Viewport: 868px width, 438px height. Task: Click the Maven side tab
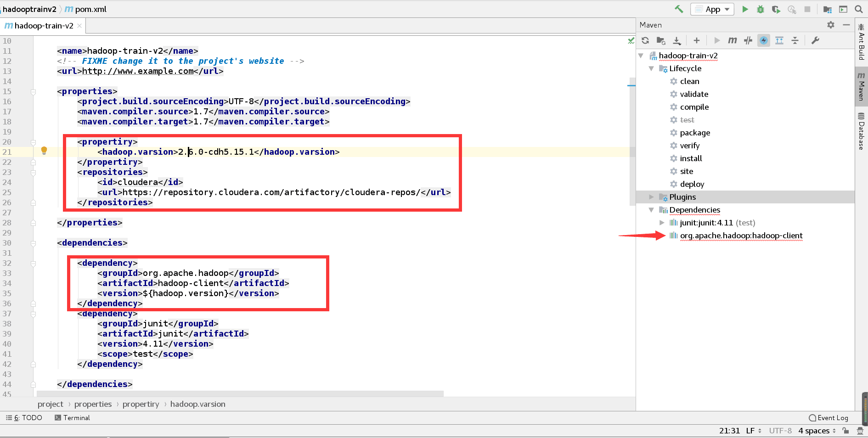tap(862, 86)
